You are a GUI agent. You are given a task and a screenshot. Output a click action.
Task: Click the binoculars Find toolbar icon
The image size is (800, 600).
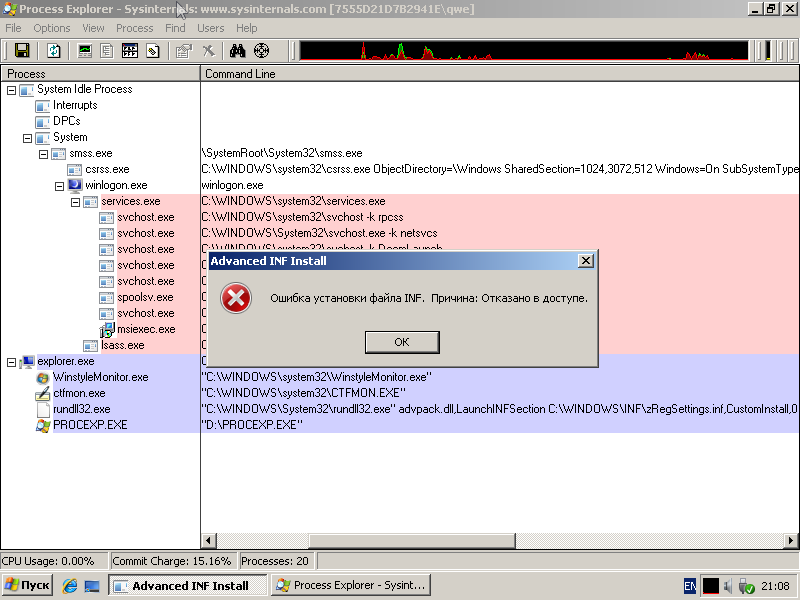click(x=238, y=50)
